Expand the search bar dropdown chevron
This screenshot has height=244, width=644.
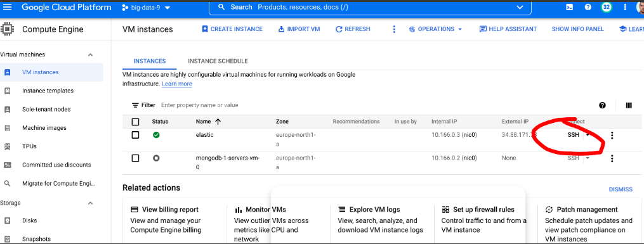(520, 8)
